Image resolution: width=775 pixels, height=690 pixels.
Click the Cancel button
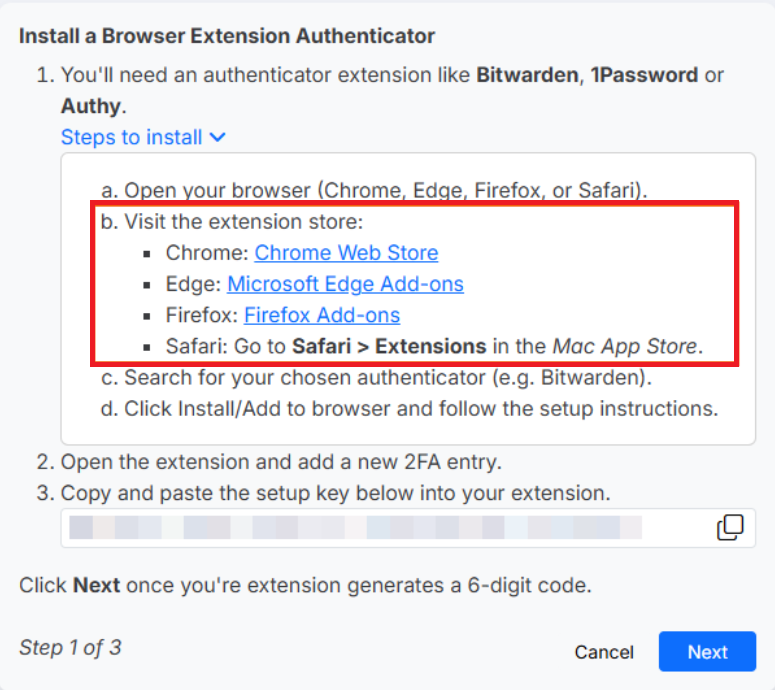point(604,652)
